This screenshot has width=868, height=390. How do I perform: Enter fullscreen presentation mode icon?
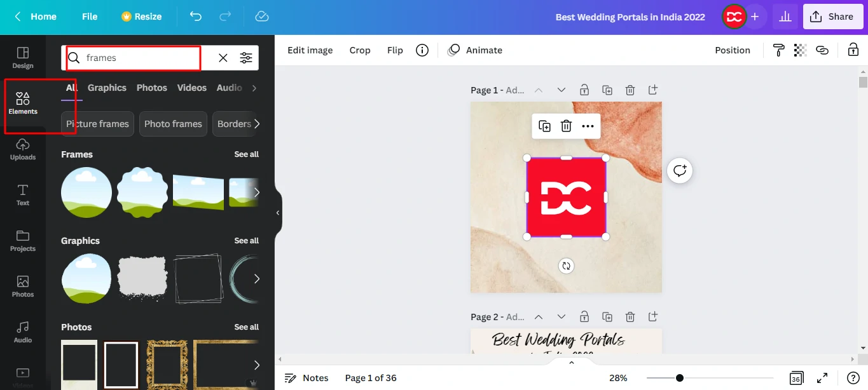click(822, 378)
